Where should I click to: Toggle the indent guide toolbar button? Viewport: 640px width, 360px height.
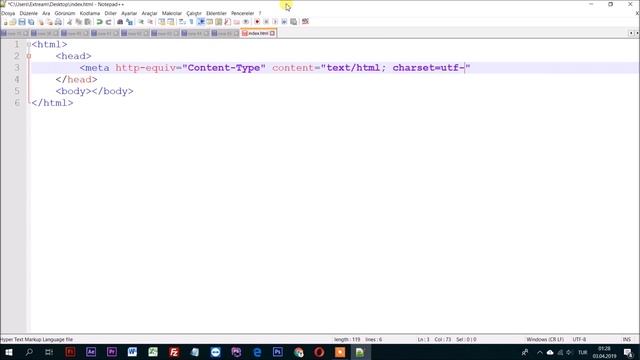[200, 22]
